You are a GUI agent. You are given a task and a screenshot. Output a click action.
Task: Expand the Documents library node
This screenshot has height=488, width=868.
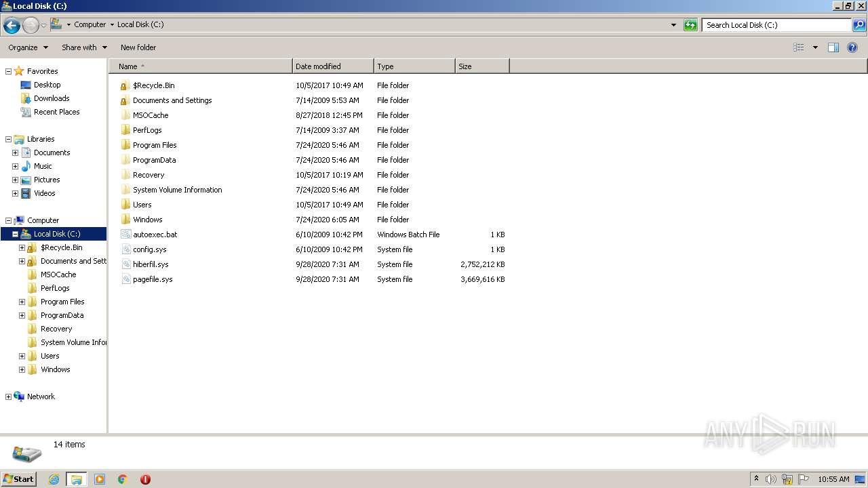click(x=15, y=152)
